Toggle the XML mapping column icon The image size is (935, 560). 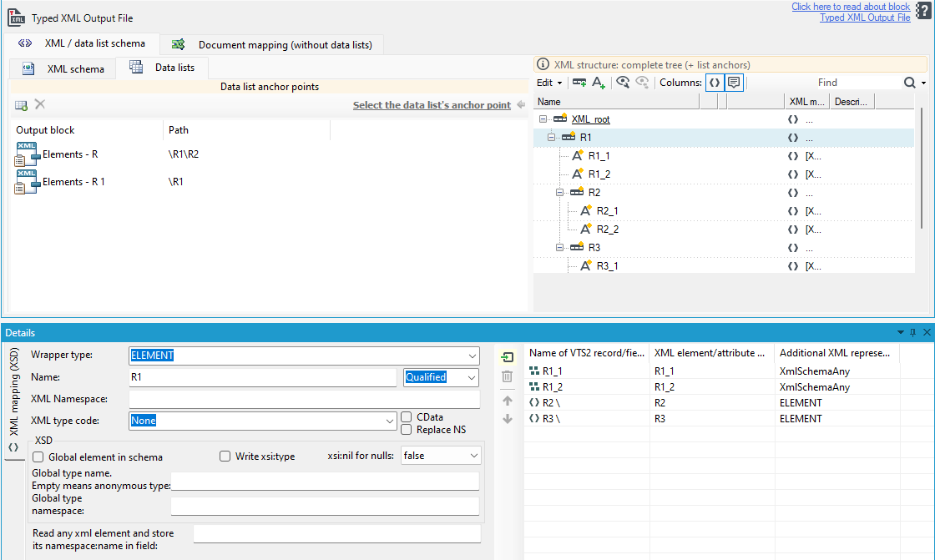[x=715, y=83]
